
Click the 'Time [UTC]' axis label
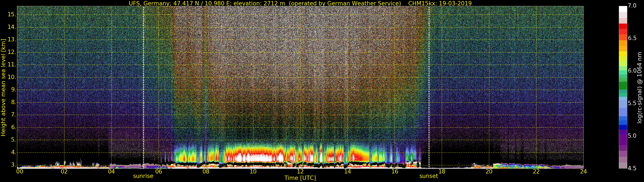click(x=300, y=178)
